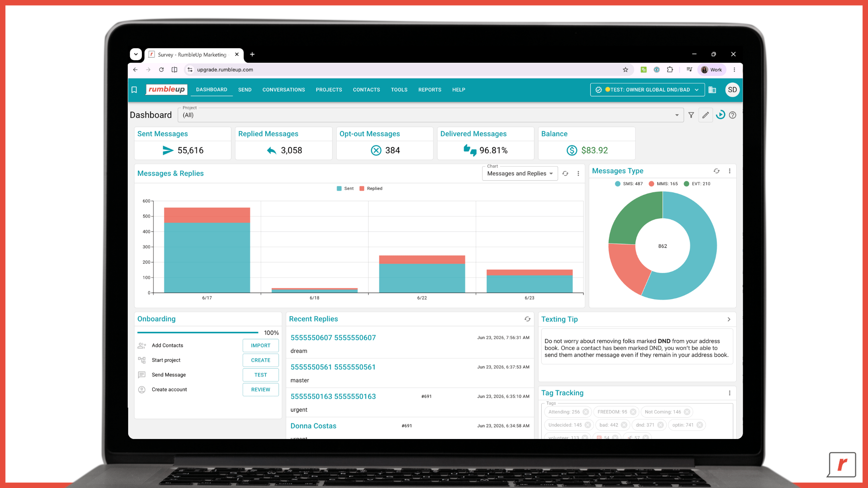Open the RumbleUp logo home link
868x488 pixels.
(166, 90)
